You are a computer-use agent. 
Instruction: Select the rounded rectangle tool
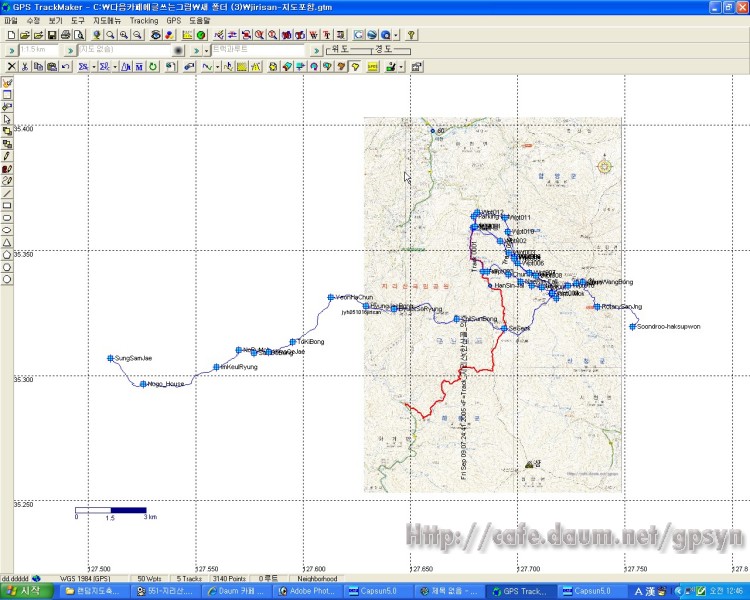(7, 218)
